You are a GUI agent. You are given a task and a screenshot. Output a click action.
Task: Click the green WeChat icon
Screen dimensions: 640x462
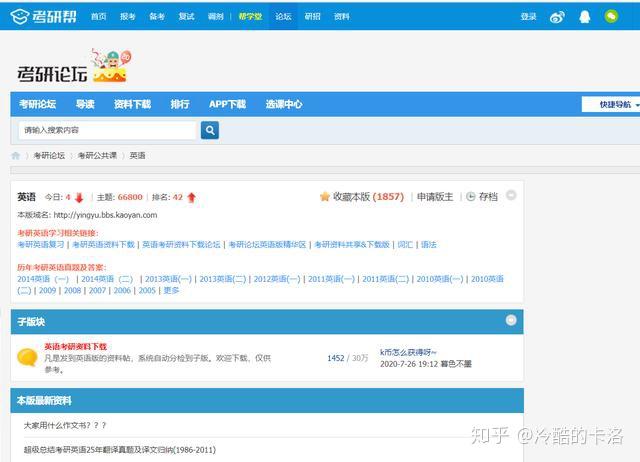coord(611,16)
